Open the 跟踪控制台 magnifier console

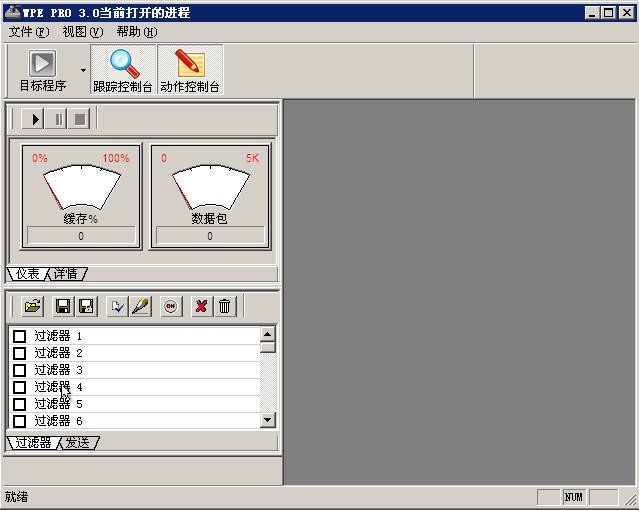(123, 71)
